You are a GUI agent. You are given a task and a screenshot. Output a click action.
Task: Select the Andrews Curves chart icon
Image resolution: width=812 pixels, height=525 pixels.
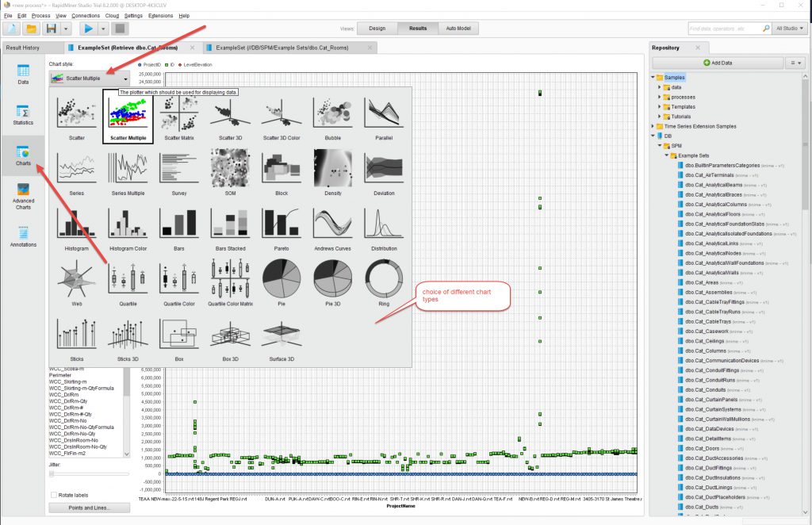(334, 226)
